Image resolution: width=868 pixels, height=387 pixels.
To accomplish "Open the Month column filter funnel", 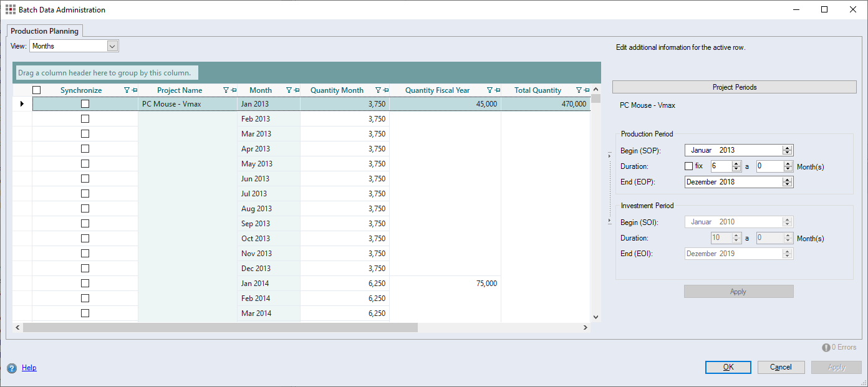I will (289, 90).
